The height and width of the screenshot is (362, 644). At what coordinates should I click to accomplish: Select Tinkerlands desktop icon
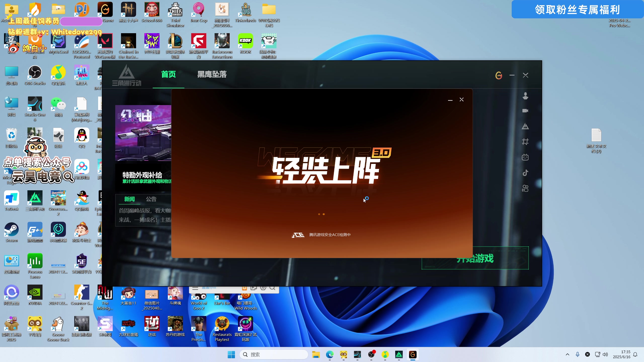pos(246,12)
